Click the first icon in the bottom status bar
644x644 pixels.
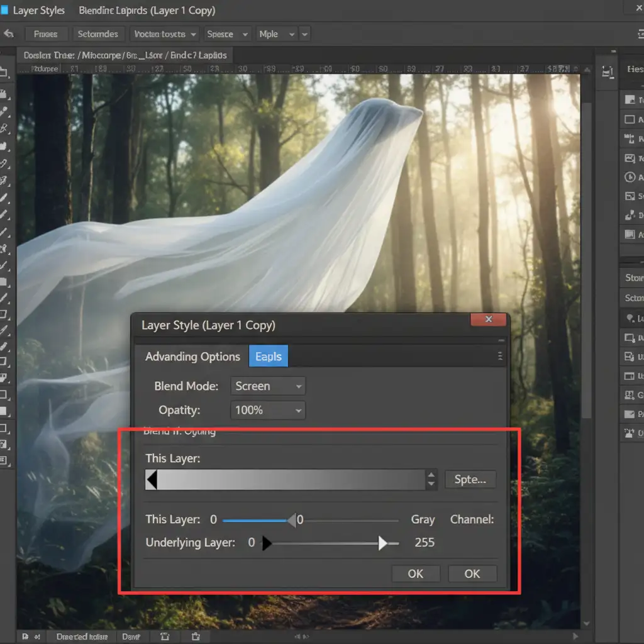pos(25,636)
